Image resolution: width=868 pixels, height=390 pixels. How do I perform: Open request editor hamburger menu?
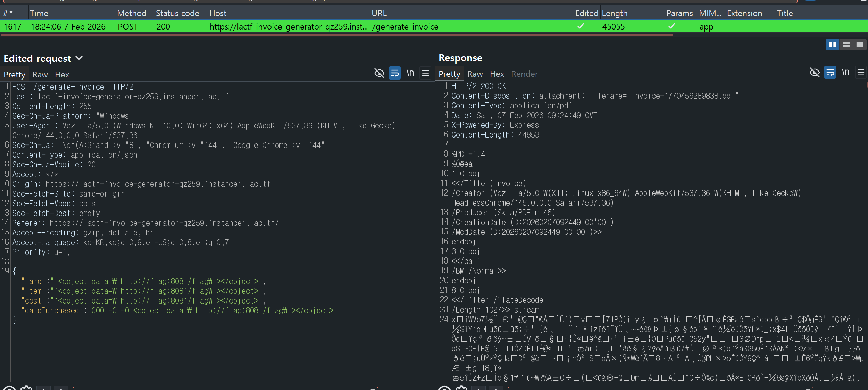(x=426, y=73)
